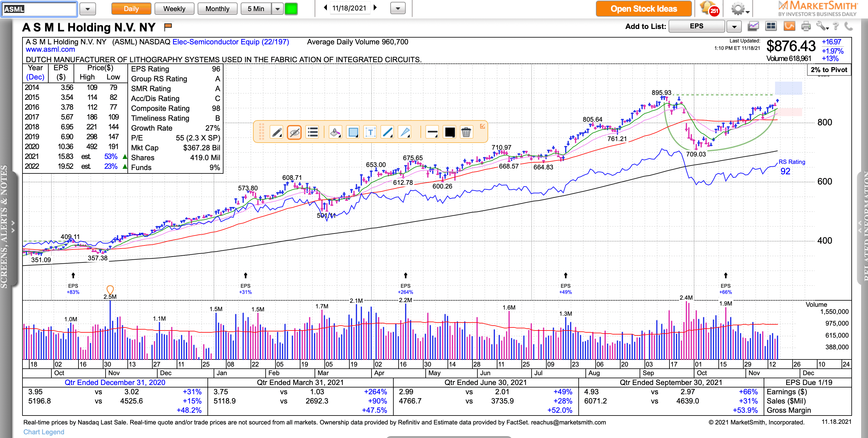Select the triangle arrow pointer tool

(x=405, y=132)
